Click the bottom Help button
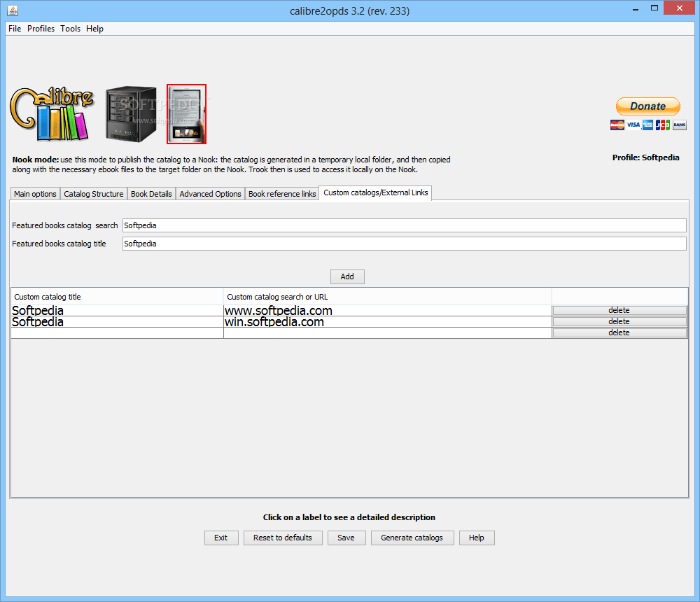 [x=476, y=538]
